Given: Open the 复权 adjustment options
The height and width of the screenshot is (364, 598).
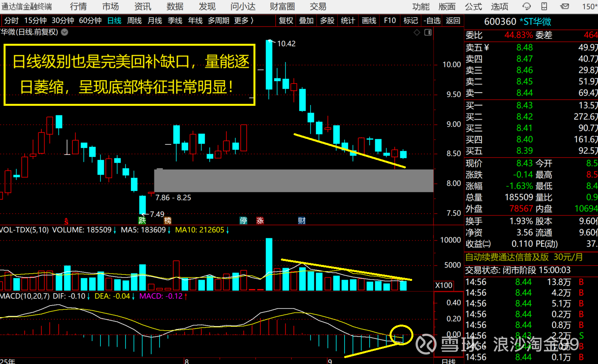Looking at the screenshot, I should [286, 20].
